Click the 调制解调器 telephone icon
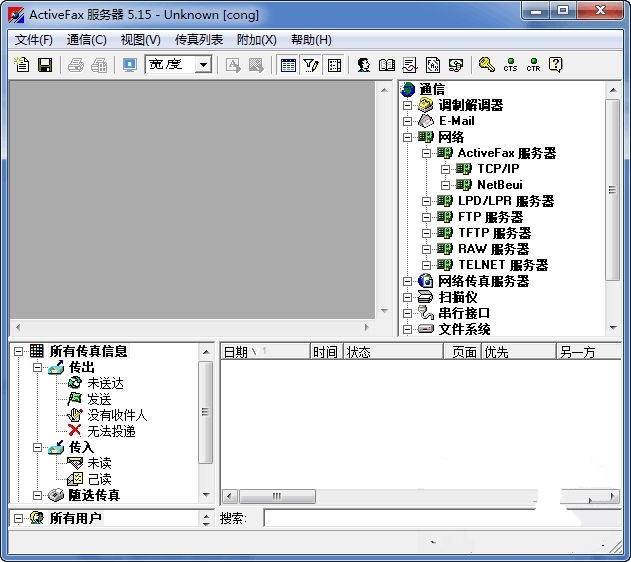The image size is (631, 562). [x=425, y=105]
